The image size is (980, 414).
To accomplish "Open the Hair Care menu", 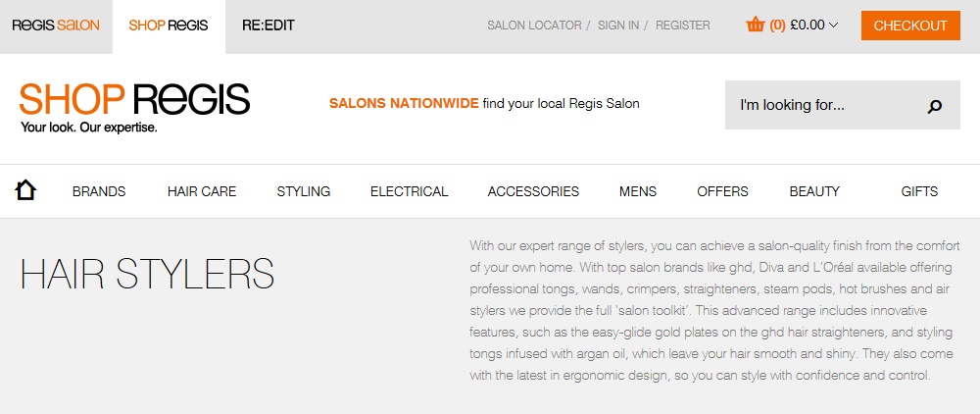I will (202, 191).
